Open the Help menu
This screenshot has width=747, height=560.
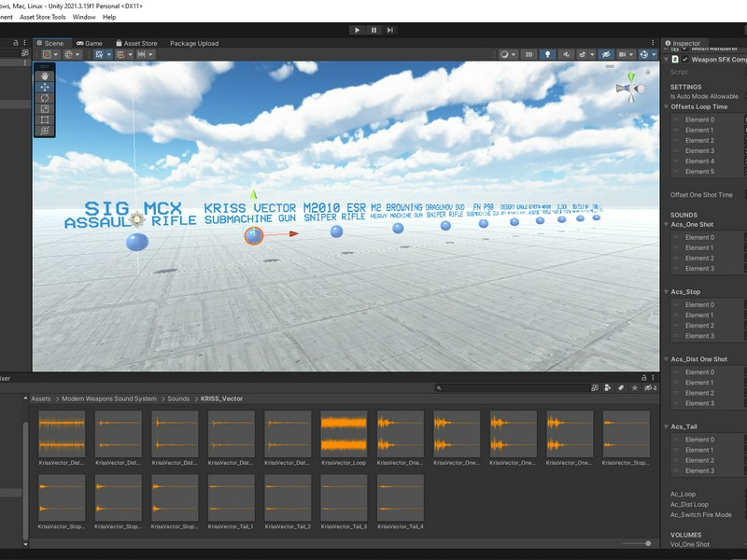tap(109, 17)
